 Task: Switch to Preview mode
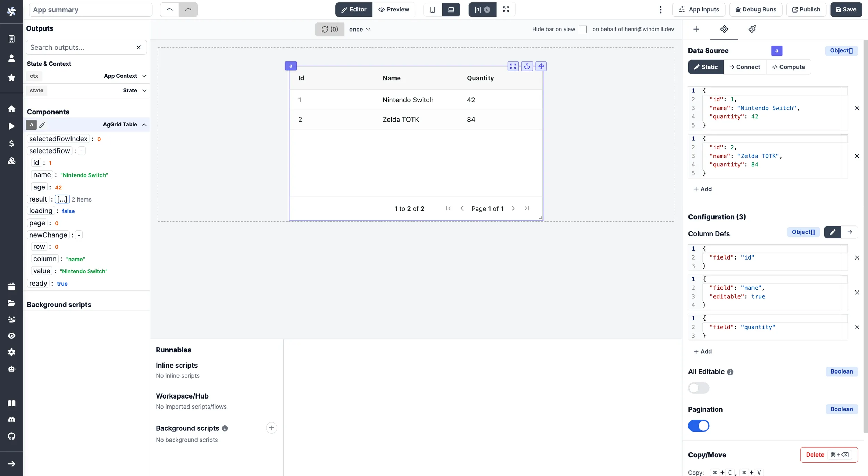click(x=394, y=9)
